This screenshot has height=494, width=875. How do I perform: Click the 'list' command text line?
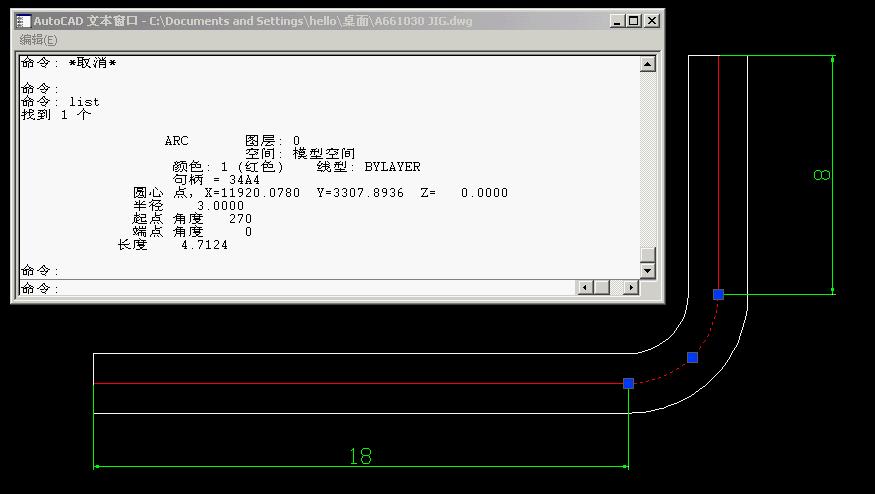click(60, 102)
